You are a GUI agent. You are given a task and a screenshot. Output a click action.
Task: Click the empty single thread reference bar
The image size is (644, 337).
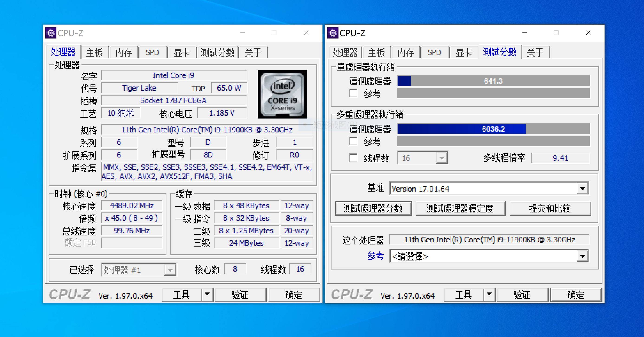coord(494,93)
